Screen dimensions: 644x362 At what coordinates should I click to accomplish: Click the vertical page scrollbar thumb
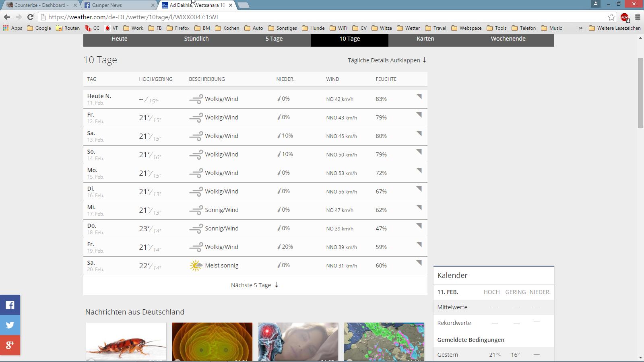(x=640, y=93)
